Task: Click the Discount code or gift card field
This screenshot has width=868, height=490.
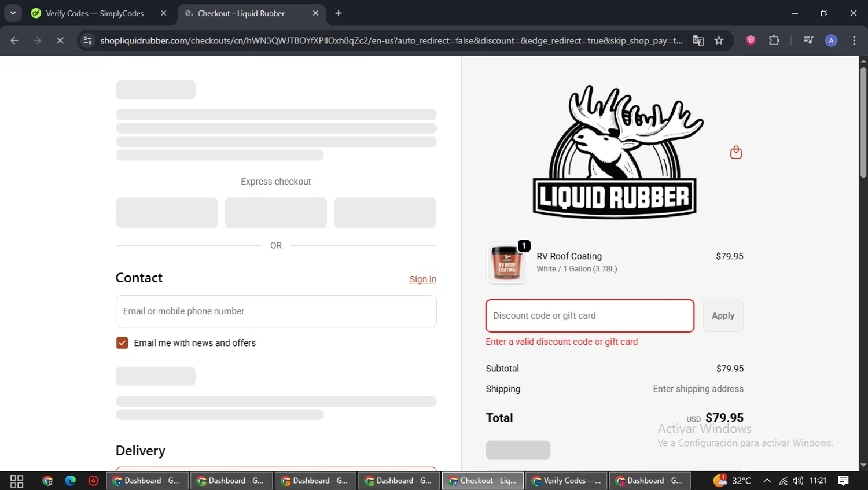Action: (590, 316)
